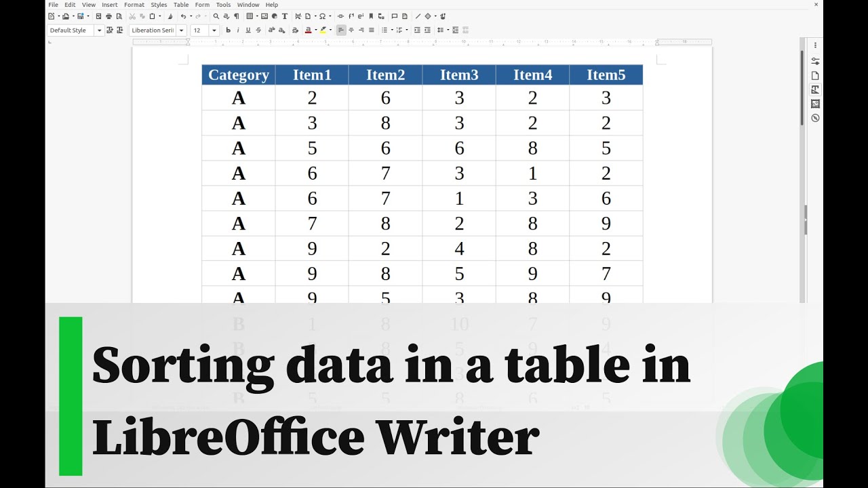
Task: Open Print Preview from toolbar
Action: tap(119, 16)
